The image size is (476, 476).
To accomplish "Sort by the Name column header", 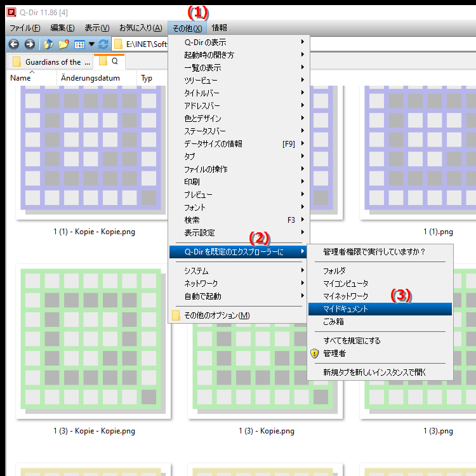I will [x=31, y=78].
